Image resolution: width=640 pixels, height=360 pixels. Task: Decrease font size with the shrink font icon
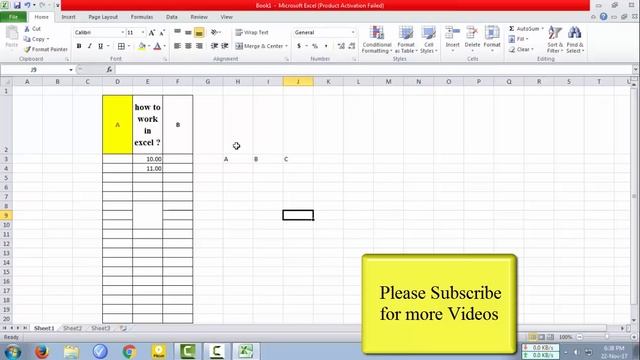162,32
